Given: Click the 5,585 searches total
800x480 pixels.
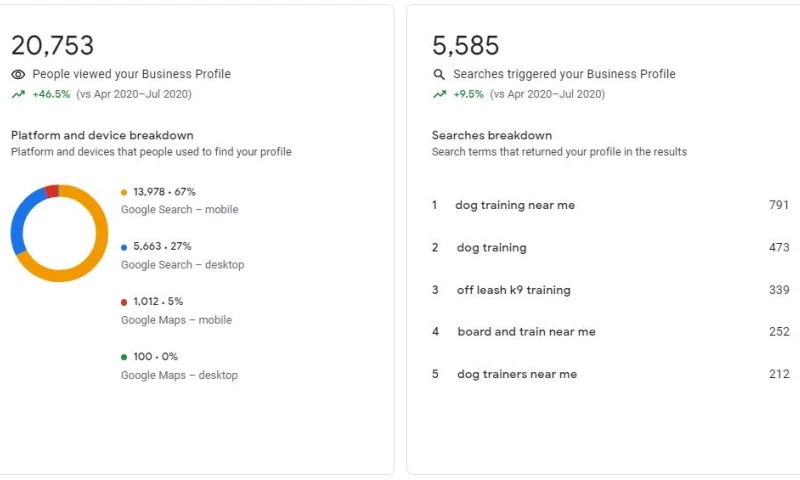Looking at the screenshot, I should coord(465,45).
